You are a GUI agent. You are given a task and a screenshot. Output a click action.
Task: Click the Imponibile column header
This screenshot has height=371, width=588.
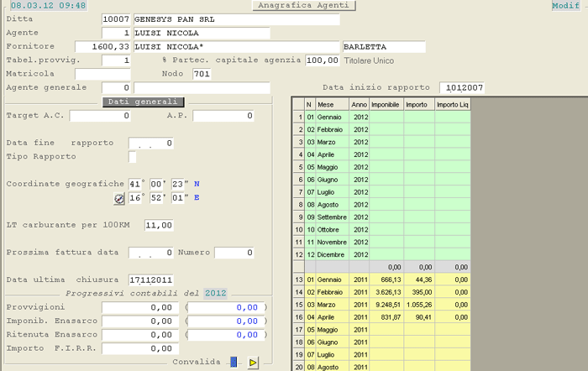click(x=386, y=104)
